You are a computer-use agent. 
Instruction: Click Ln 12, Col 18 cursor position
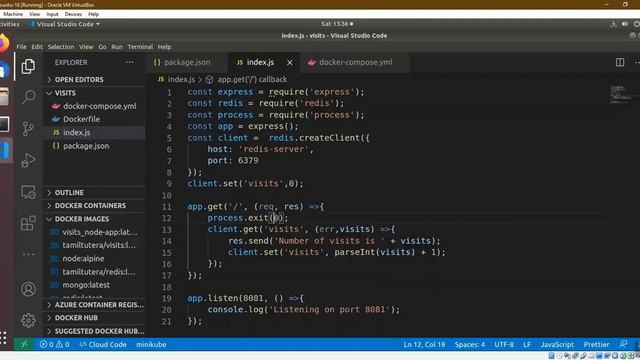[x=424, y=344]
